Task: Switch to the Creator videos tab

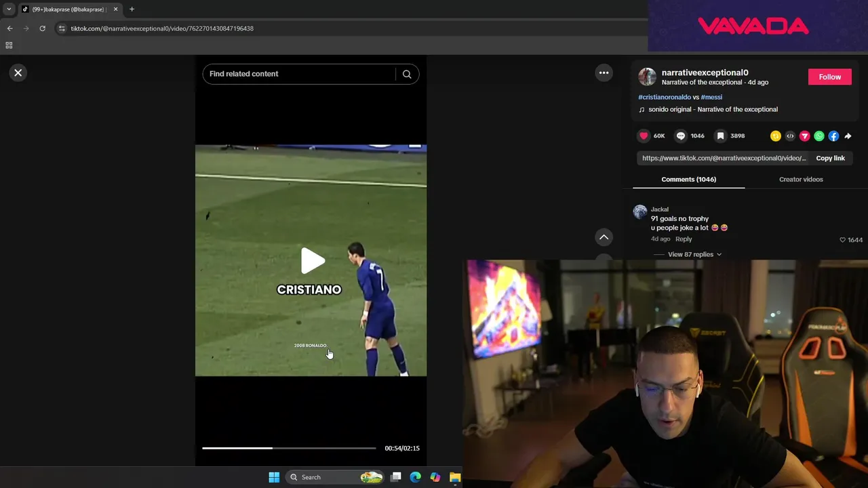Action: (x=801, y=179)
